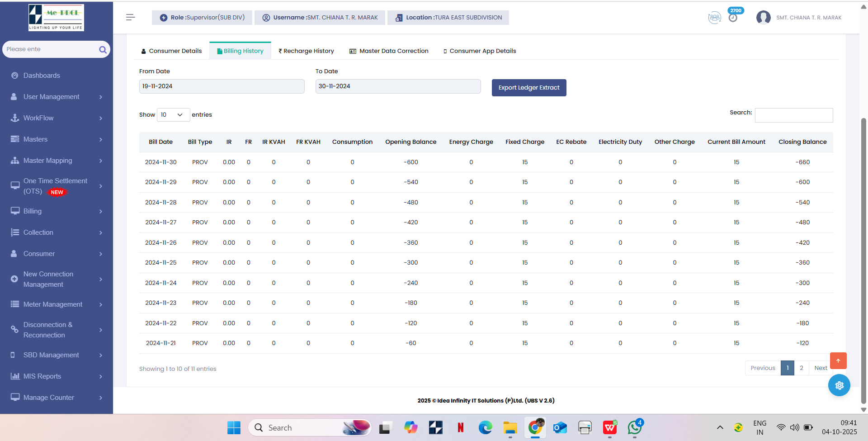This screenshot has height=441, width=868.
Task: Open the Master Data Correction tab
Action: tap(389, 51)
